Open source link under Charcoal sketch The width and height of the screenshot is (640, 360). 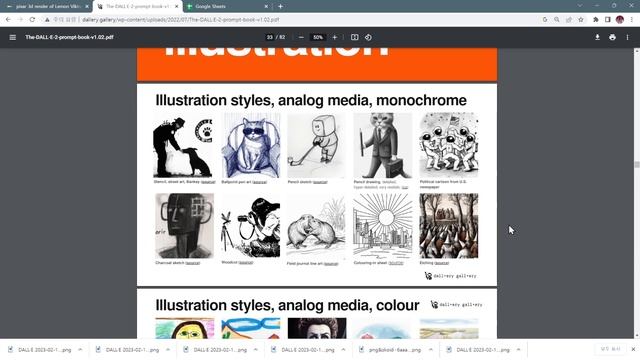(x=193, y=263)
